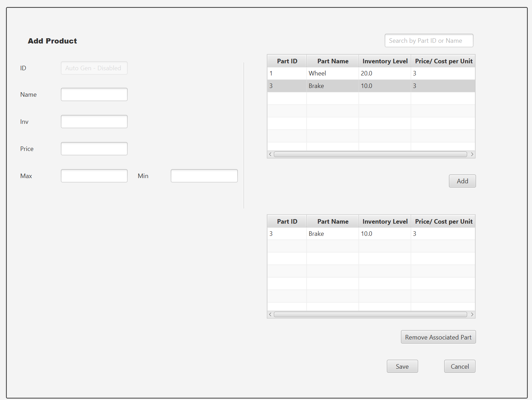The image size is (532, 400).
Task: Click the 10.0 inventory cell in upper table
Action: click(385, 86)
